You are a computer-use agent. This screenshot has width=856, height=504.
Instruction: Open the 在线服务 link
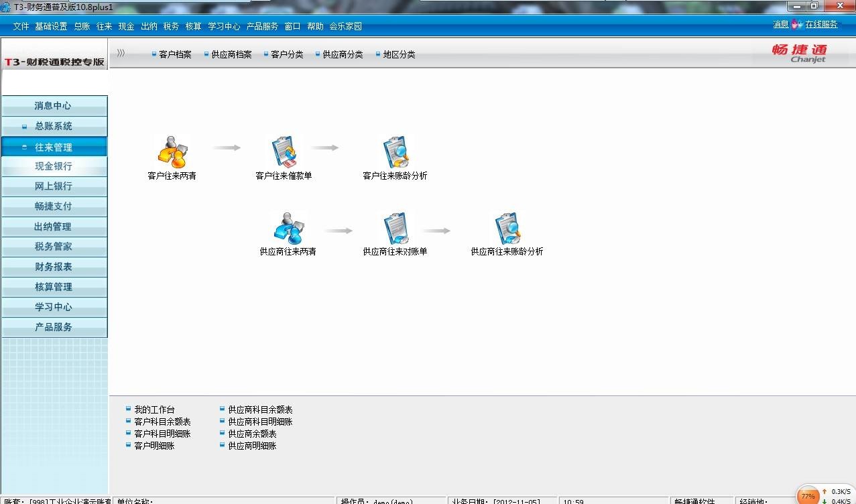pyautogui.click(x=822, y=24)
